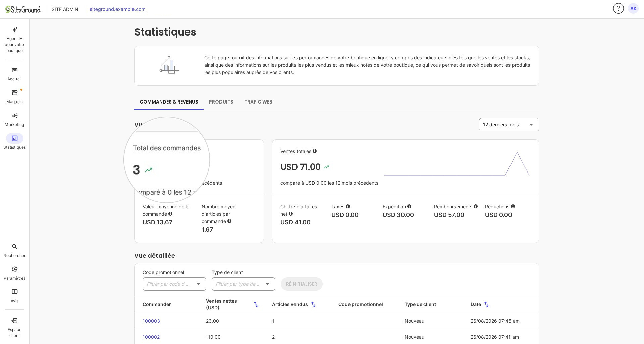The image size is (644, 344).
Task: Switch to the Trafic Web tab
Action: (x=258, y=102)
